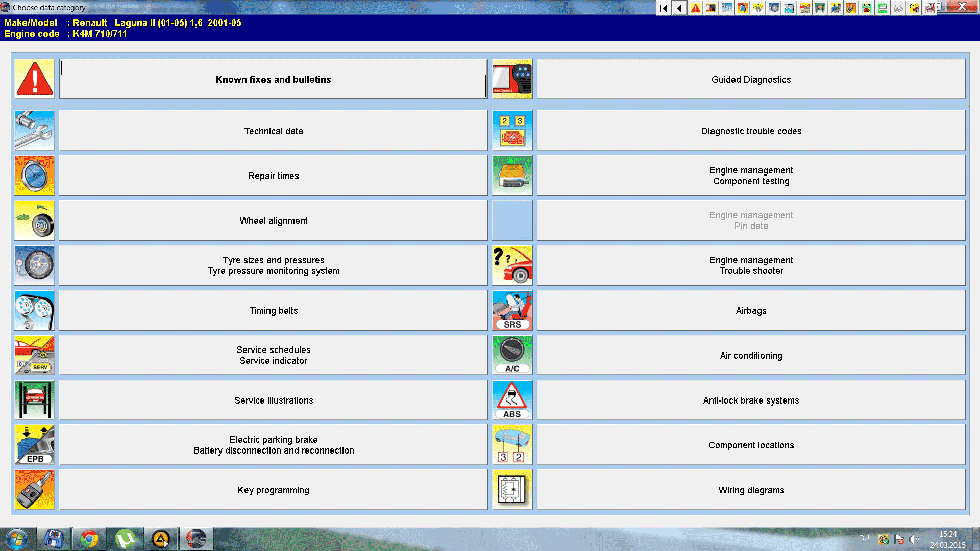Image resolution: width=980 pixels, height=551 pixels.
Task: Click the small service schedules toolbar icon
Action: pyautogui.click(x=805, y=8)
